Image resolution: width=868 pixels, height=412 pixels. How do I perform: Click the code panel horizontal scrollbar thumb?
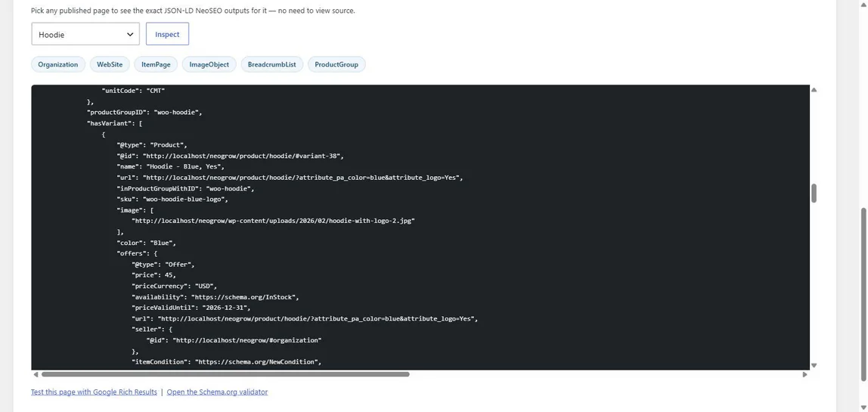[x=225, y=374]
